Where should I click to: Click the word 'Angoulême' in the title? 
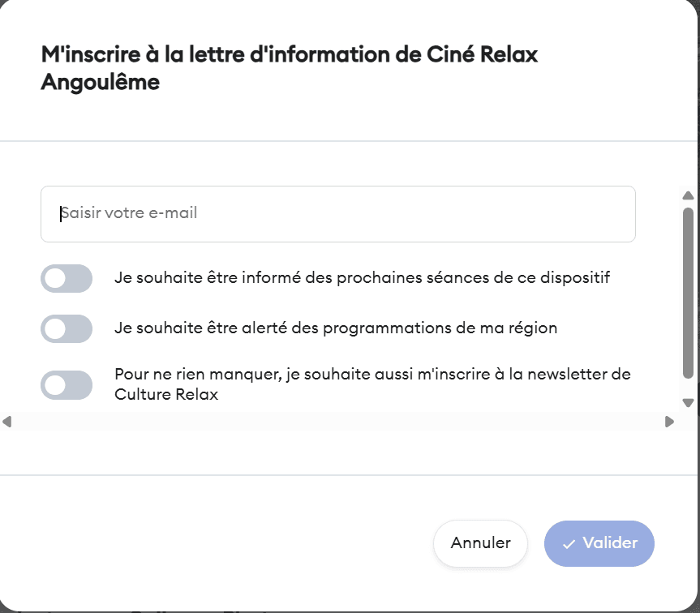pos(100,82)
